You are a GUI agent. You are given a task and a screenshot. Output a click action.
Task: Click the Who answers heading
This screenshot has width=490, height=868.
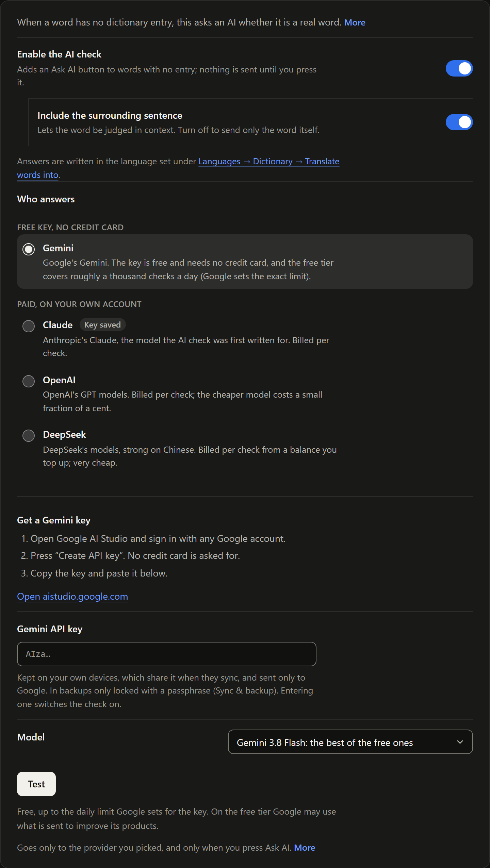coord(46,199)
